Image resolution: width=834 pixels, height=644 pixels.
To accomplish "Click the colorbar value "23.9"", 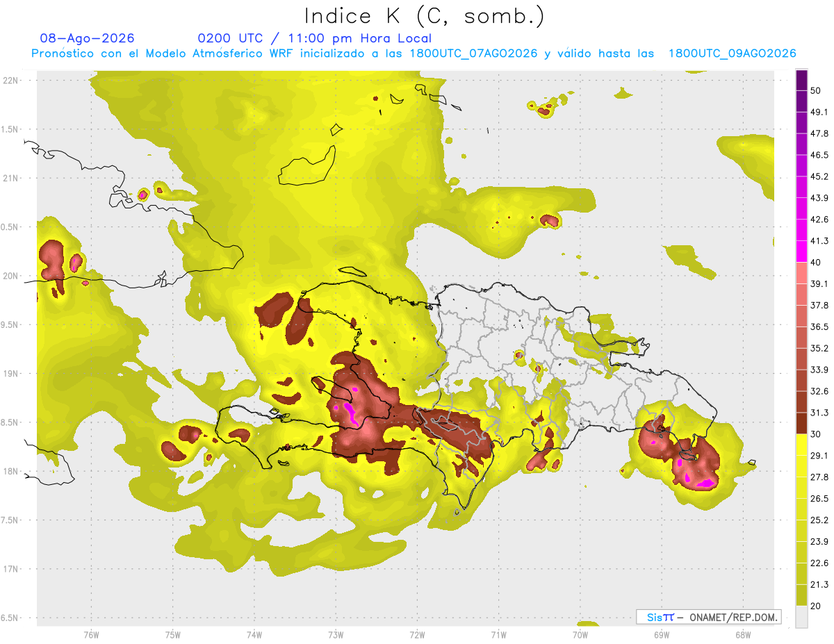I will click(x=819, y=541).
